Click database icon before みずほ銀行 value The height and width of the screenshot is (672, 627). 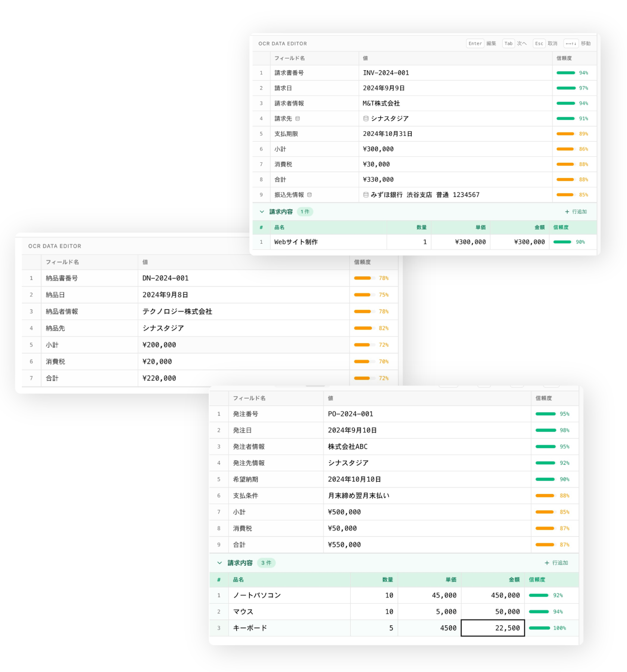click(366, 195)
